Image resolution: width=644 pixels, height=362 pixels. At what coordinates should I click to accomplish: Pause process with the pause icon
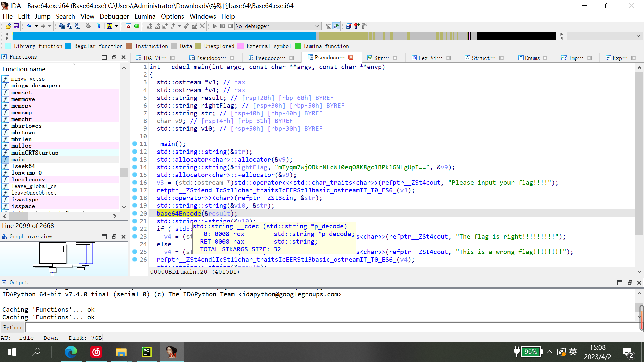tap(223, 26)
